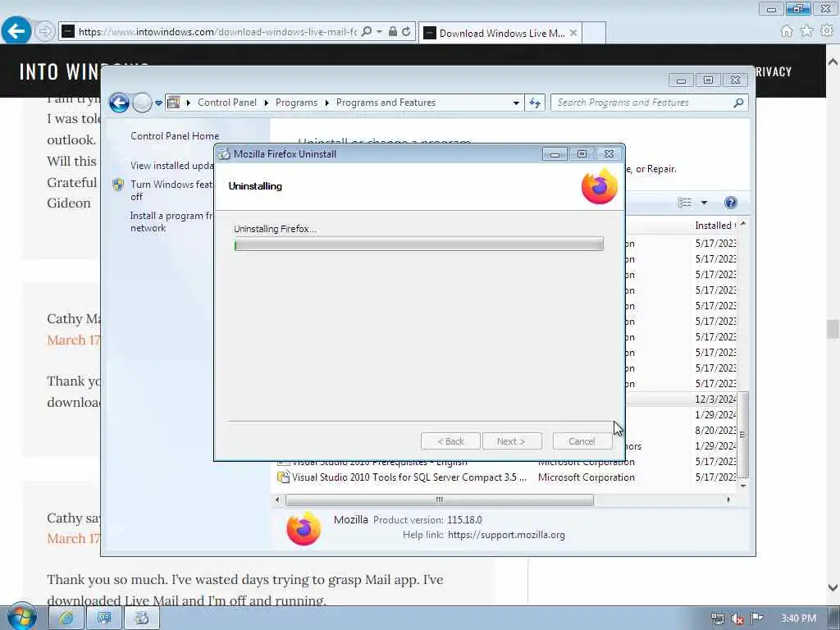This screenshot has width=840, height=630.
Task: Click Control Panel back button
Action: [119, 103]
